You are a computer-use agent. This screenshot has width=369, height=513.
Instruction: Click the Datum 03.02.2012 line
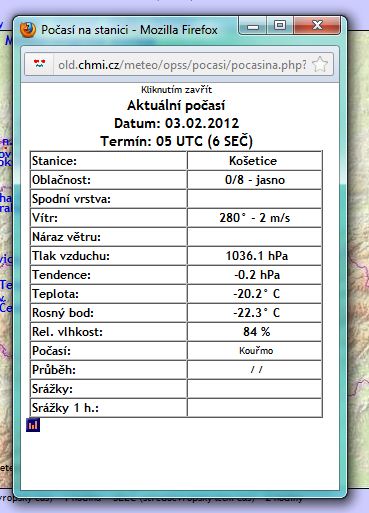coord(176,123)
